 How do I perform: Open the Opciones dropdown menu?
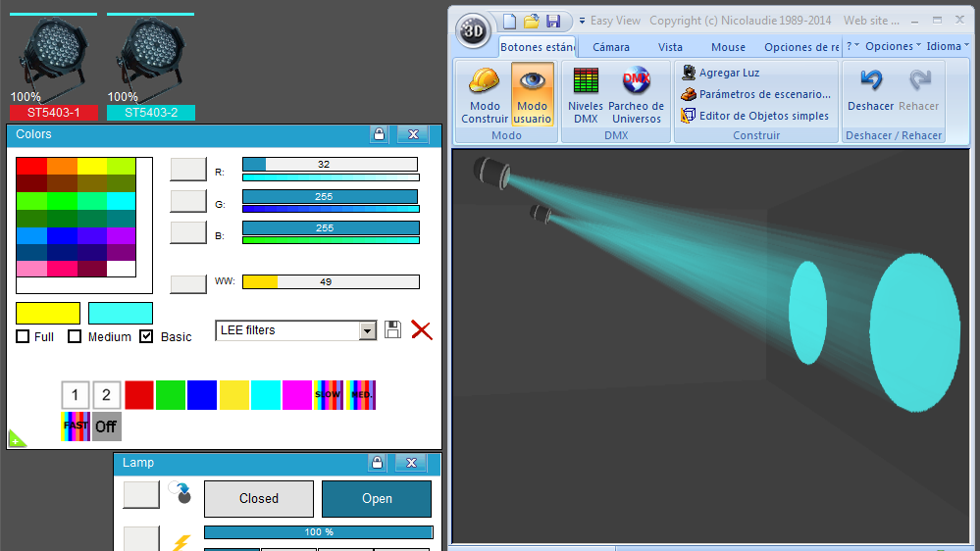coord(893,46)
